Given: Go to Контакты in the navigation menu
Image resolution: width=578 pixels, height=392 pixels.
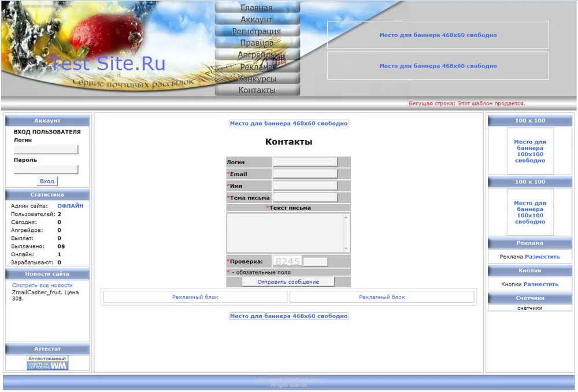Looking at the screenshot, I should point(257,90).
